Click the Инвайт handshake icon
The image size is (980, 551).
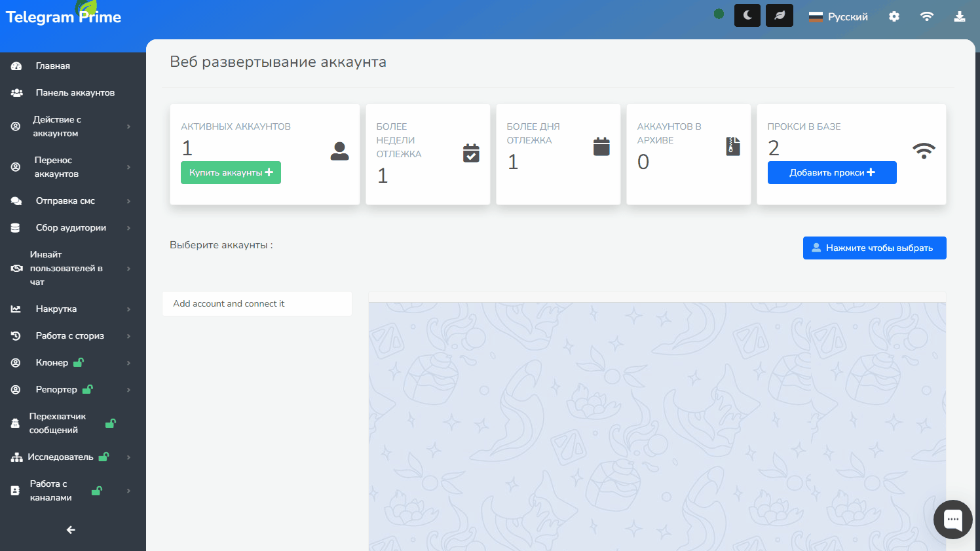coord(17,269)
